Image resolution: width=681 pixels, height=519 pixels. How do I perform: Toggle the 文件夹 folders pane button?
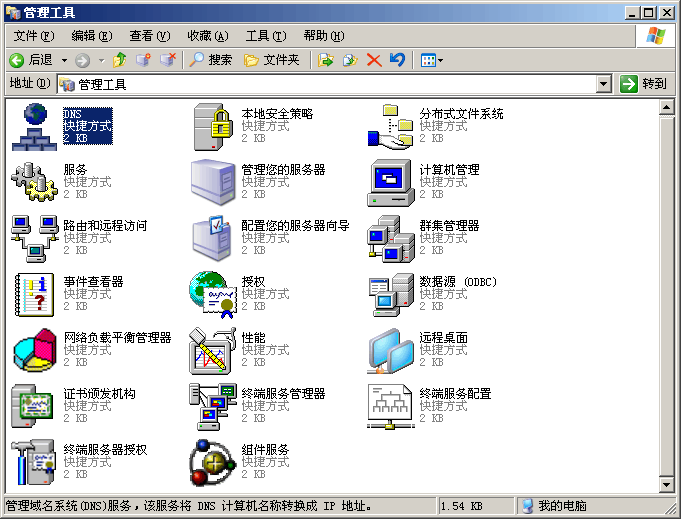pos(272,60)
